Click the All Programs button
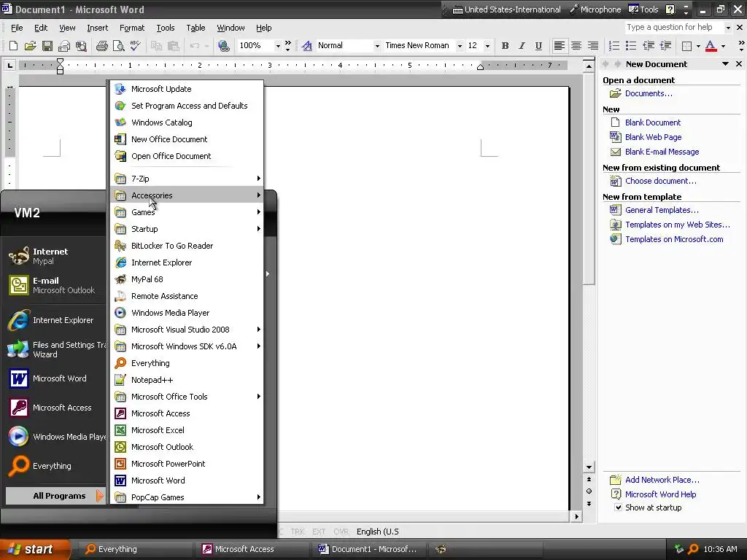747x560 pixels. [55, 496]
